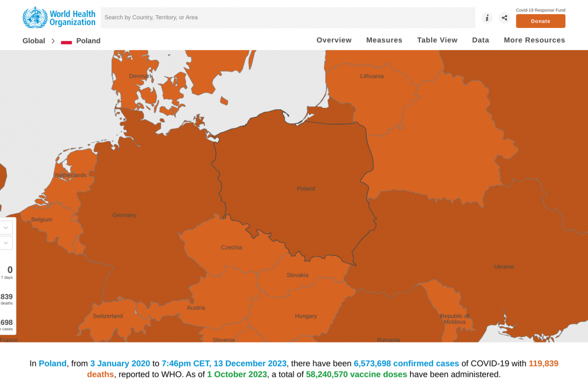
Task: Open the Measures tab
Action: click(384, 40)
